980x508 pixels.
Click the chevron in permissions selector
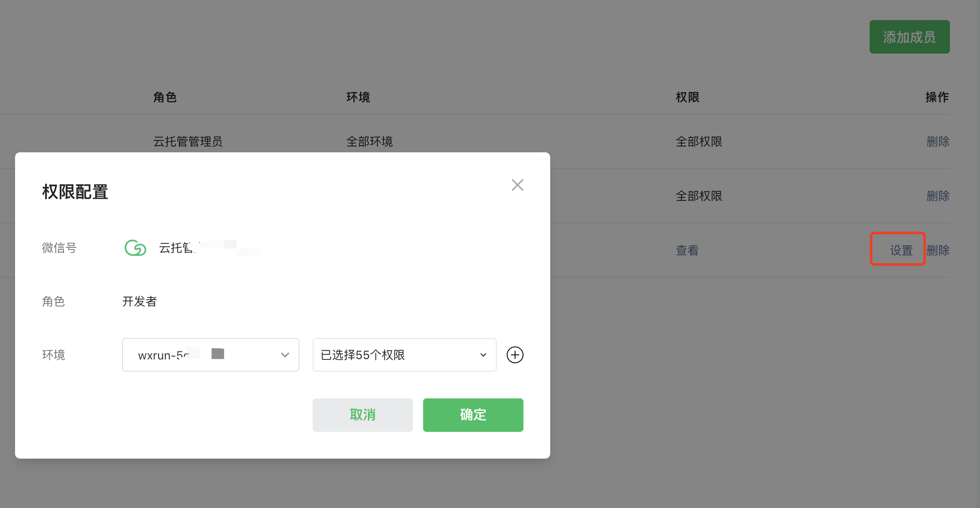point(483,355)
